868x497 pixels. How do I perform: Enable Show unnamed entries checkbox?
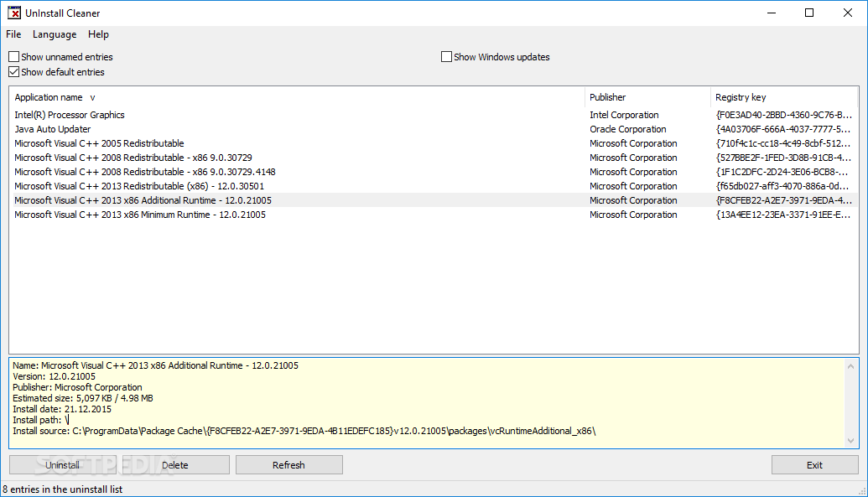click(14, 56)
